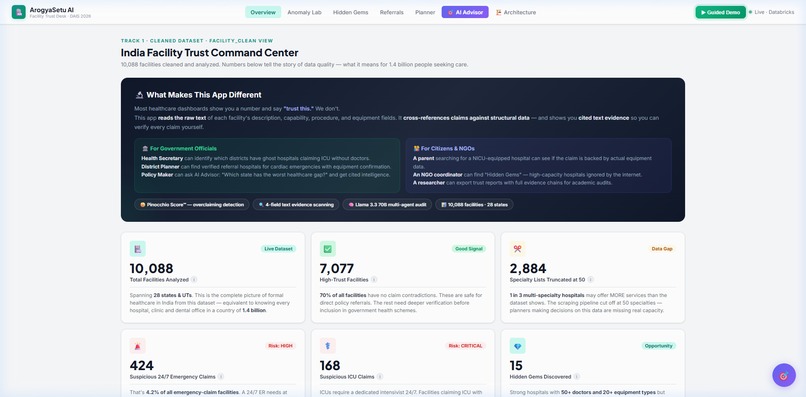This screenshot has height=397, width=806.
Task: Show info for Total Facilities Analyzed
Action: [x=194, y=280]
